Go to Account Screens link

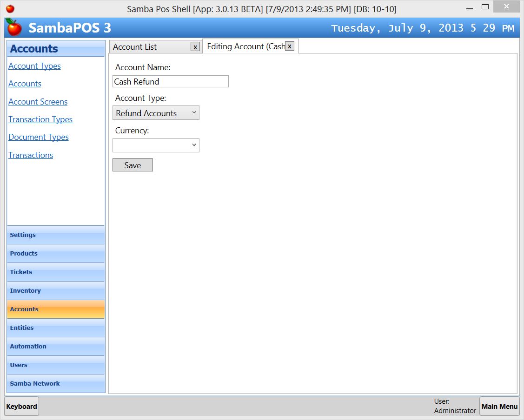point(38,102)
